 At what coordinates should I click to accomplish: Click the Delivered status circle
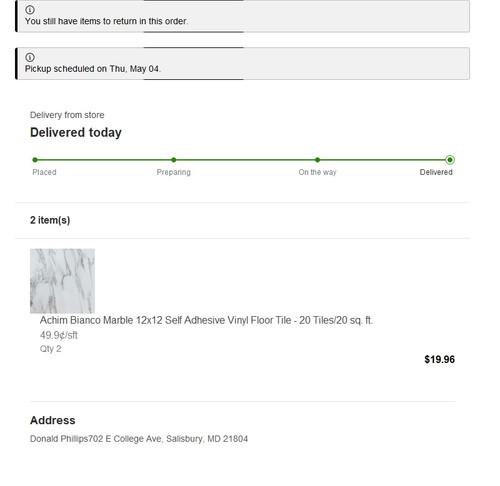[450, 160]
